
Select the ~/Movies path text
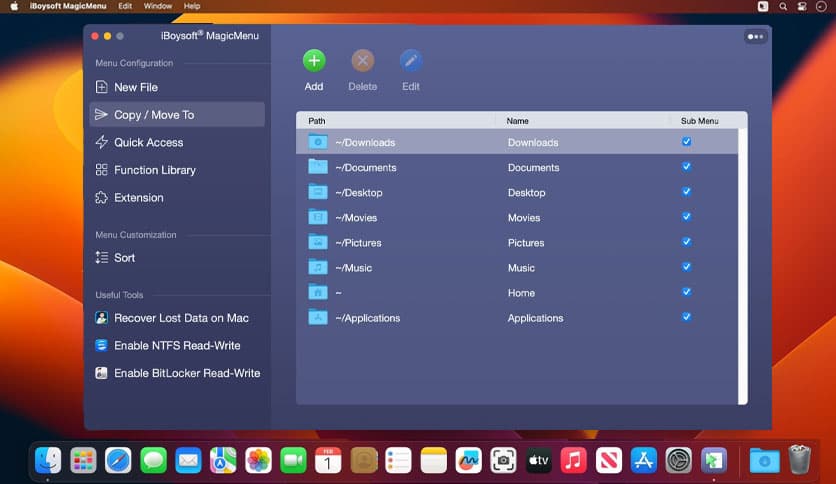pos(356,218)
